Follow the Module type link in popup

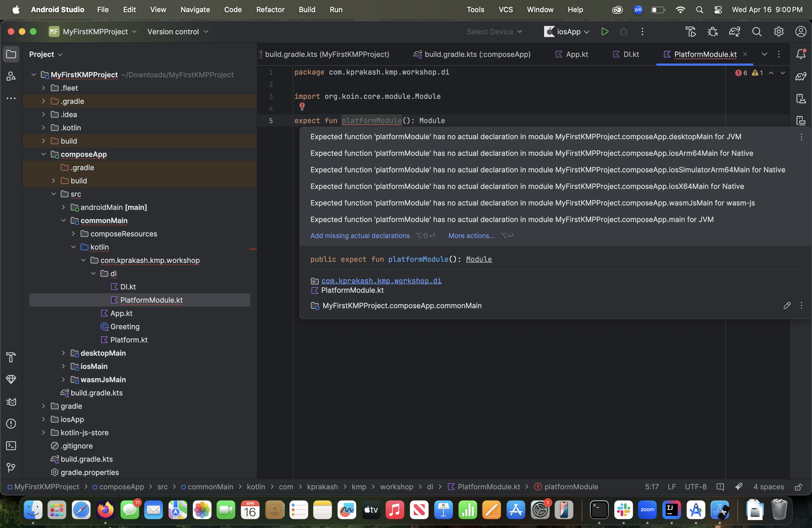(479, 259)
